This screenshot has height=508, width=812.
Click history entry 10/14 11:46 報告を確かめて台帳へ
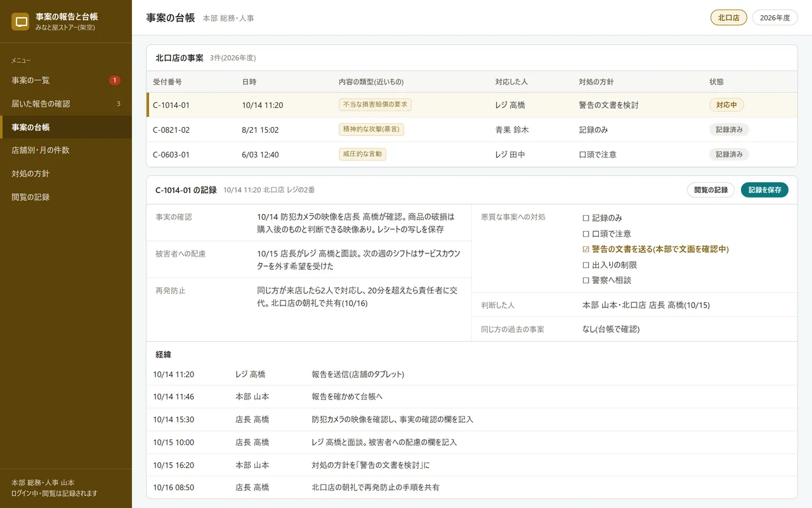(472, 397)
